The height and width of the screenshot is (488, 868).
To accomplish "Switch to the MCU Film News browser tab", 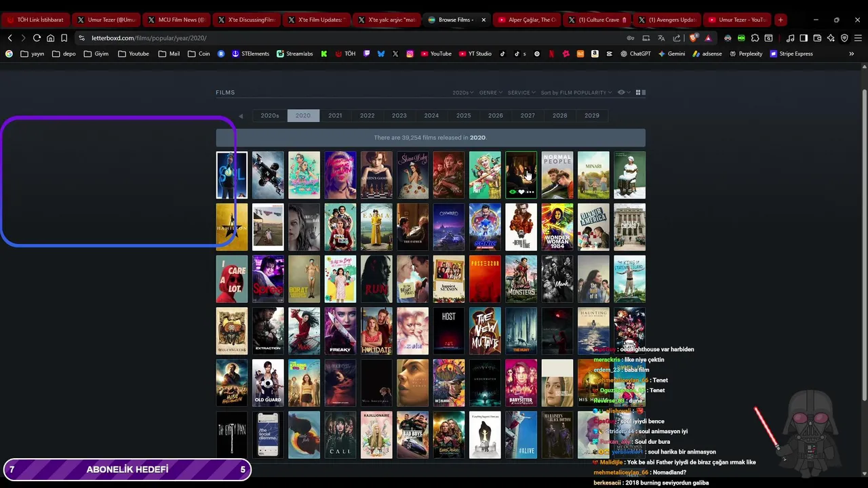I will 176,20.
